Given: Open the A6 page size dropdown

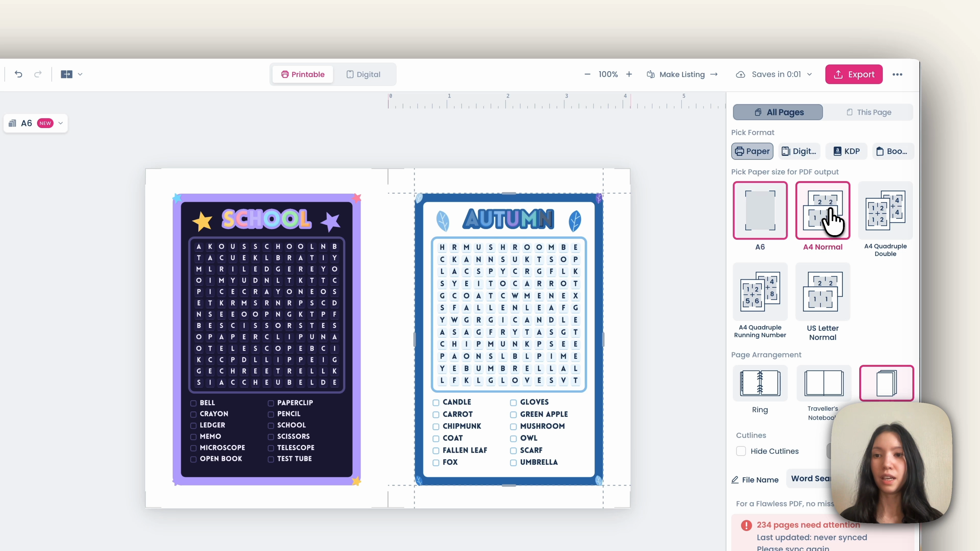Looking at the screenshot, I should click(x=36, y=123).
